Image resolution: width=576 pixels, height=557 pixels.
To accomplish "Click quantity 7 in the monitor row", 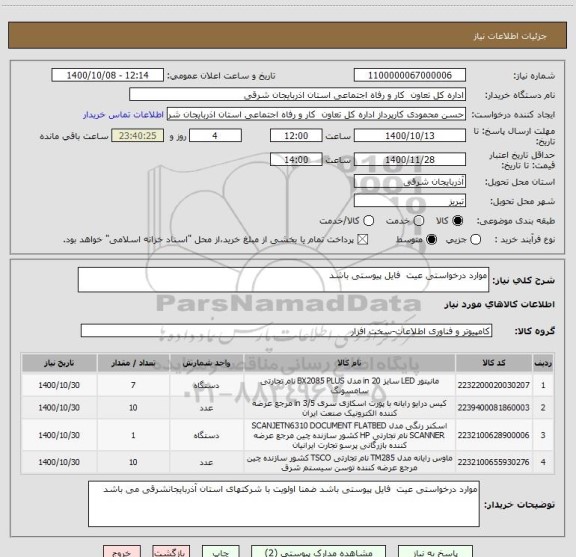I will [x=133, y=385].
